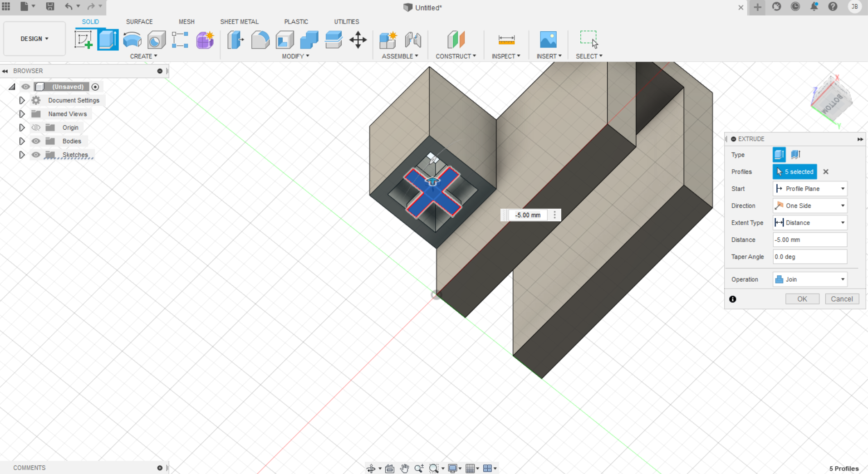Choose the solid Extrude type button
Screen dimensions: 868x474
pyautogui.click(x=779, y=155)
